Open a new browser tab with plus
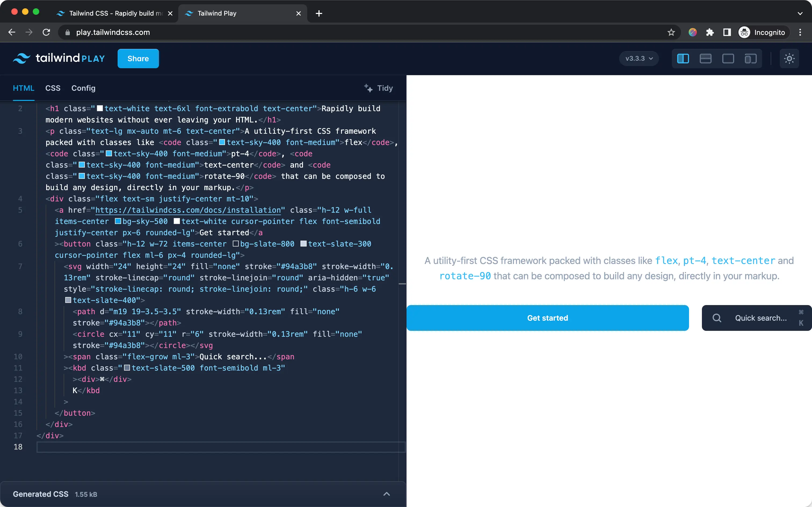Image resolution: width=812 pixels, height=507 pixels. (x=319, y=13)
